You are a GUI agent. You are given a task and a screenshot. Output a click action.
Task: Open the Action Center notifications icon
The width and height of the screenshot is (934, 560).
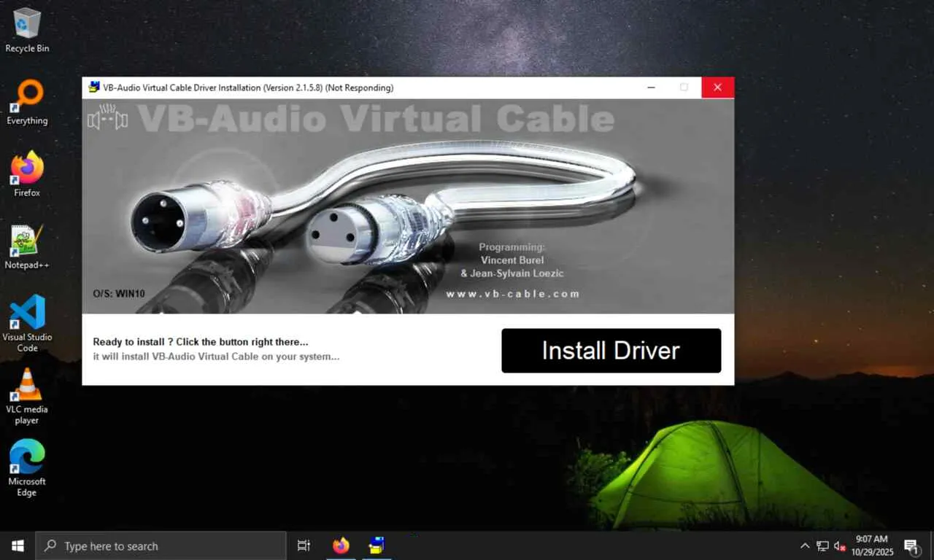[911, 545]
